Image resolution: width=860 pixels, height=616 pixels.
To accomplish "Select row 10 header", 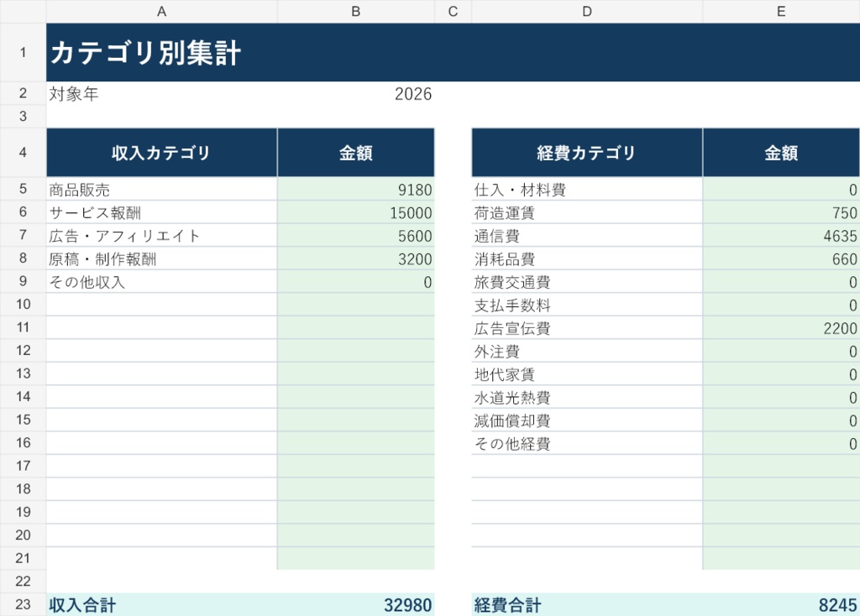I will click(23, 304).
